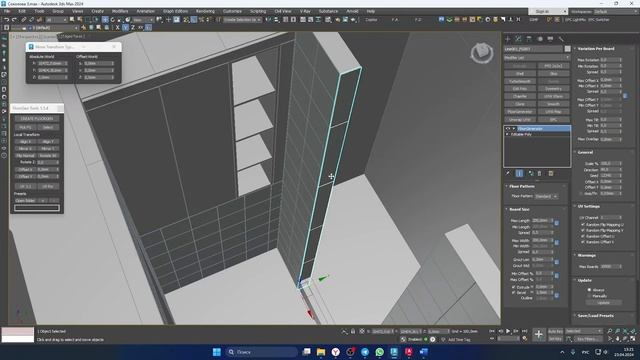The image size is (640, 360).
Task: Click the Redo arrow in main toolbar
Action: (x=14, y=20)
